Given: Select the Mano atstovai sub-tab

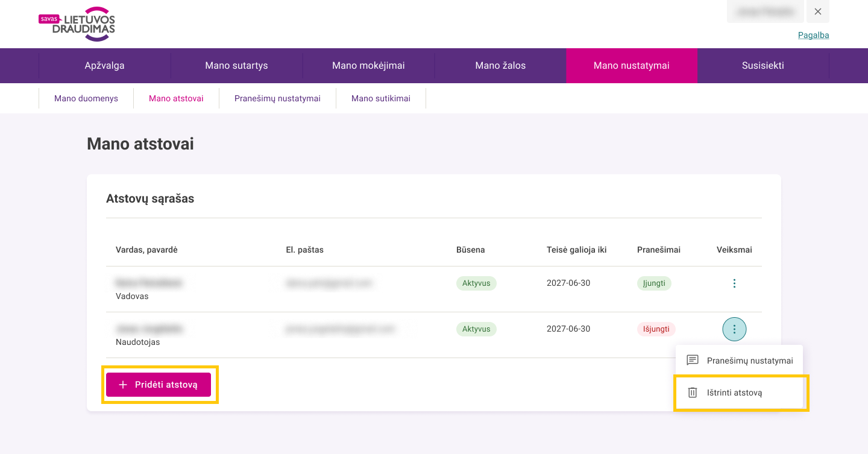Looking at the screenshot, I should point(176,98).
